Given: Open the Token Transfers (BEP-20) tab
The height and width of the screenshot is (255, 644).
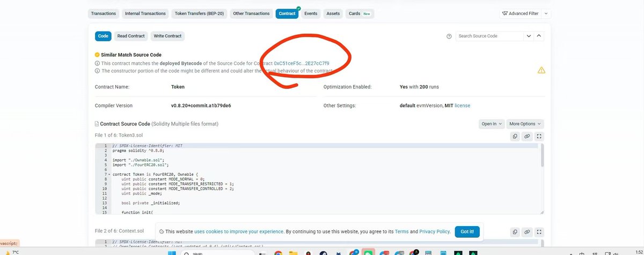Looking at the screenshot, I should pos(199,13).
